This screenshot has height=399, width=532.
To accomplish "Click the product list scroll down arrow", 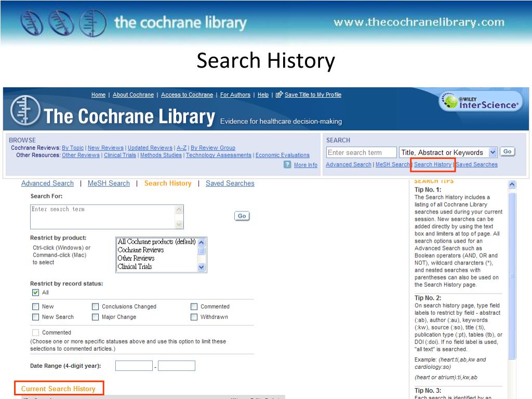I will point(202,267).
